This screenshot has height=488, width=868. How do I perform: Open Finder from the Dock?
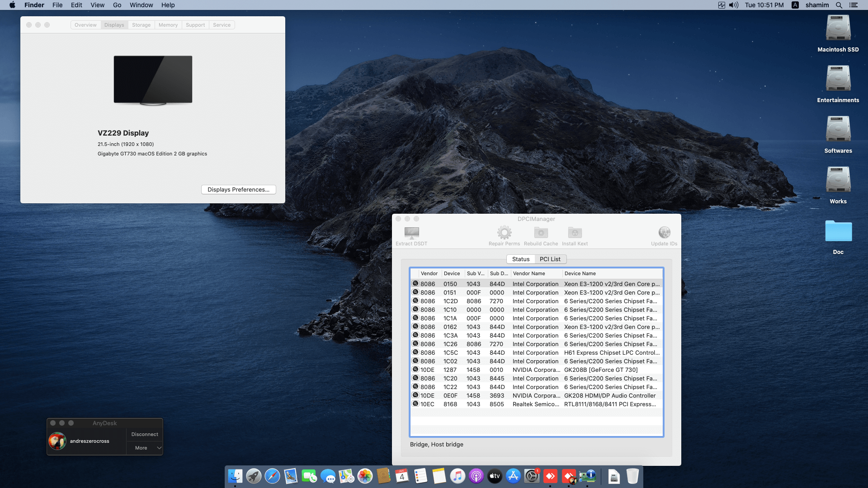235,476
